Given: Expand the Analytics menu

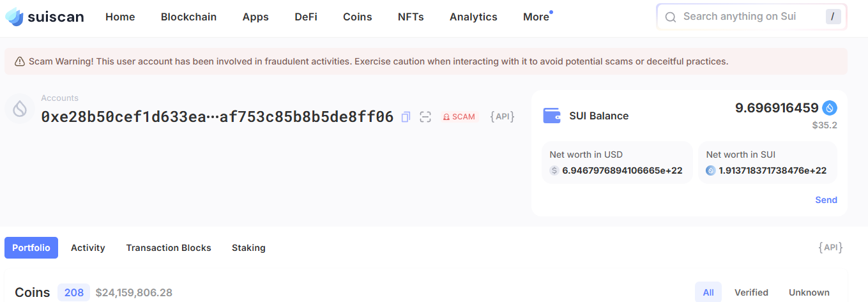Looking at the screenshot, I should [x=473, y=17].
